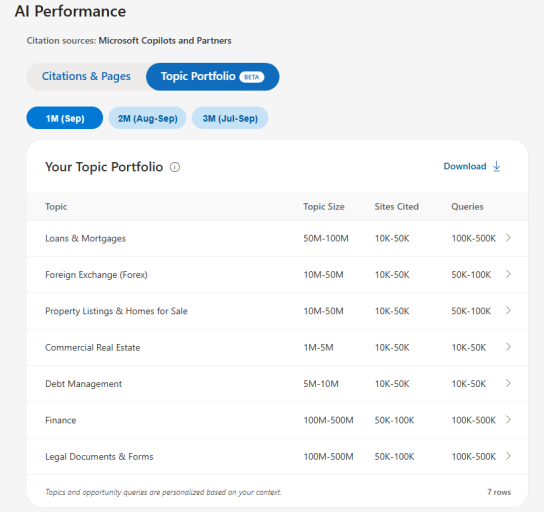Screen dimensions: 544x512
Task: Click the Legal Documents row's 50K-100K sites cited
Action: click(394, 457)
